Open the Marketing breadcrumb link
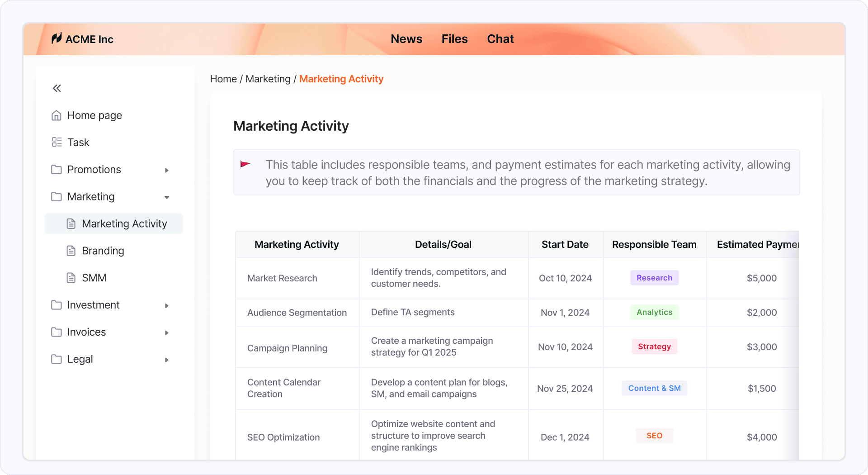Screen dimensions: 868x475 pos(268,79)
